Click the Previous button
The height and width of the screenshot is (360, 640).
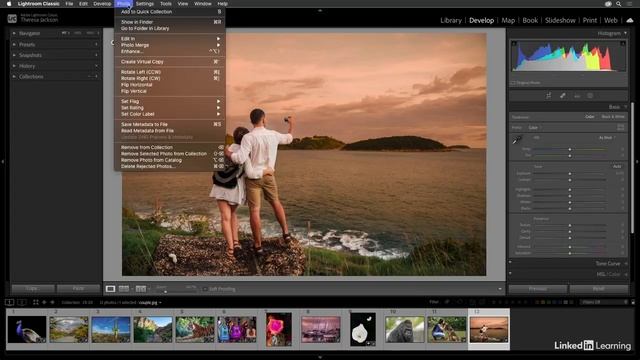tap(538, 289)
